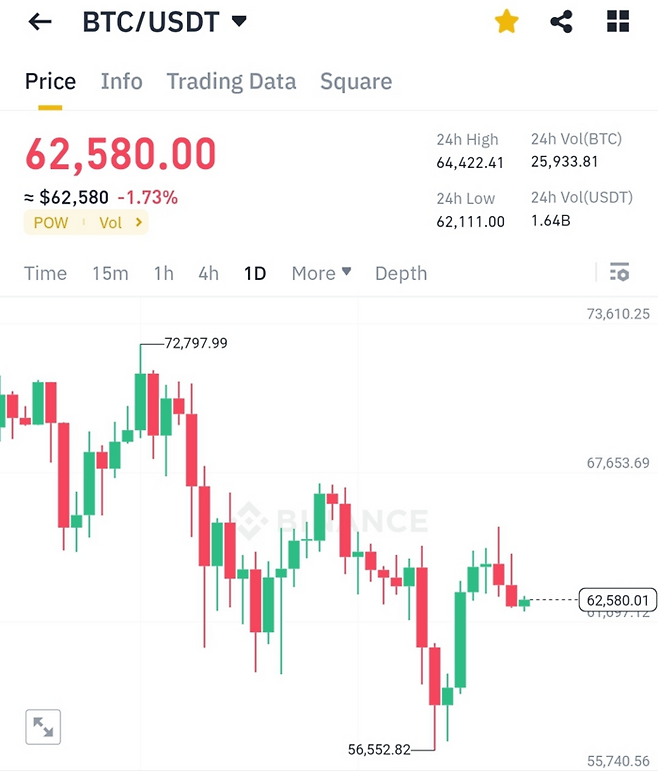Show the Time line chart

click(45, 273)
